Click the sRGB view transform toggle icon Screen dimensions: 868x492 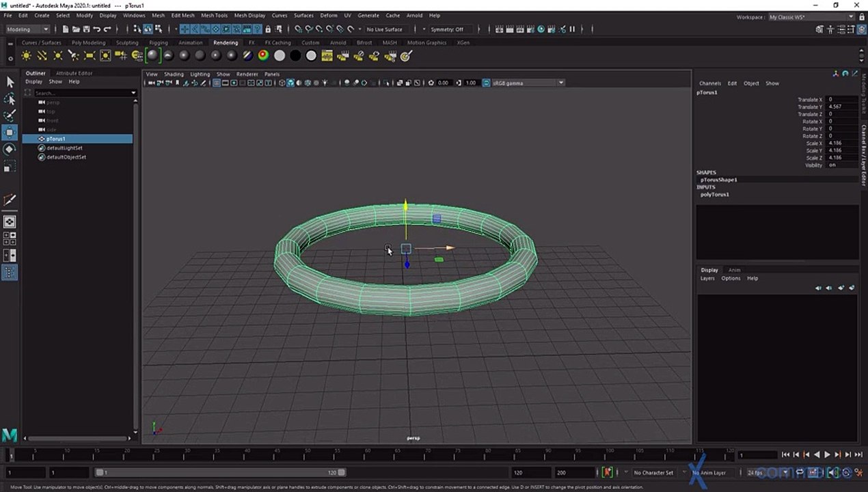(487, 83)
